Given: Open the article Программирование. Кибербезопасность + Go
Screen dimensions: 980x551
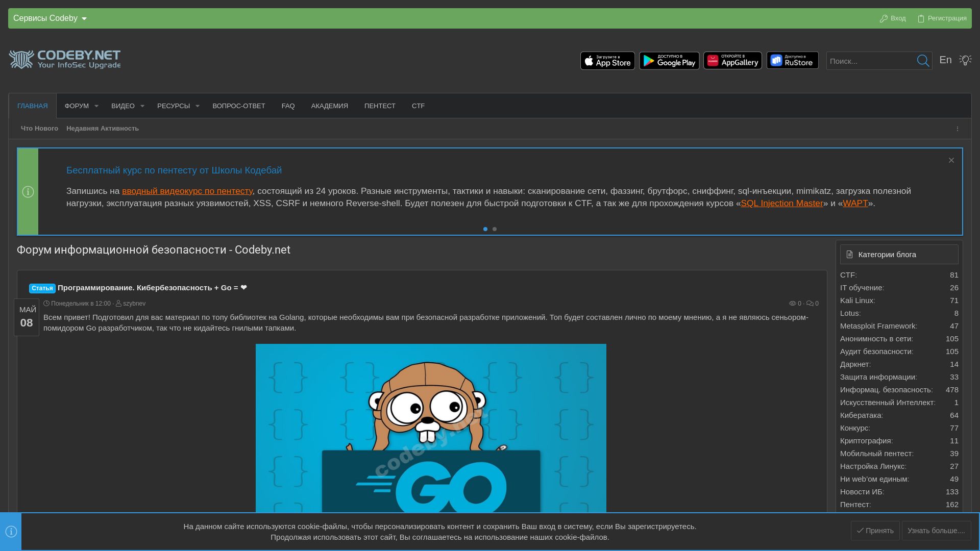Looking at the screenshot, I should point(152,288).
